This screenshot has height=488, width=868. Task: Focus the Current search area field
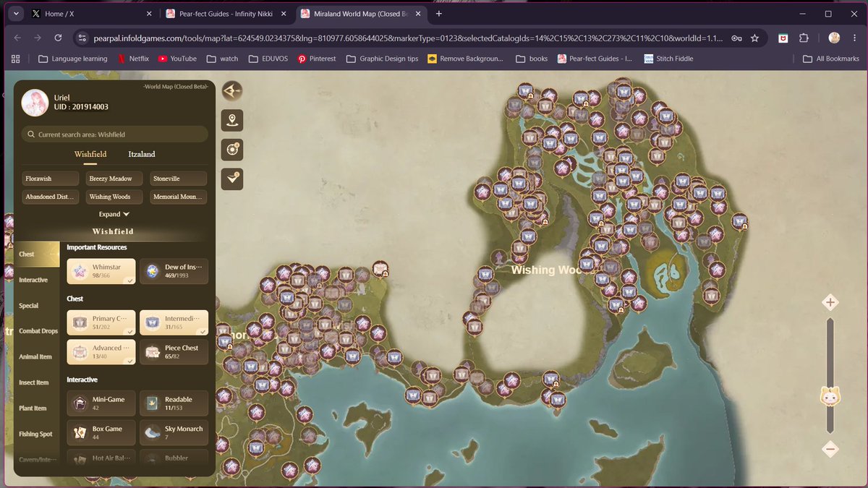[114, 134]
